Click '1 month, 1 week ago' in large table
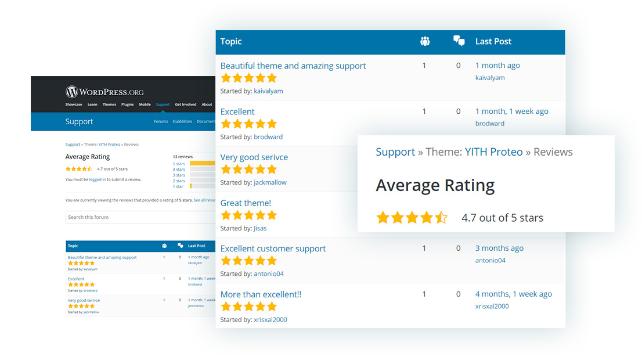 coord(511,111)
